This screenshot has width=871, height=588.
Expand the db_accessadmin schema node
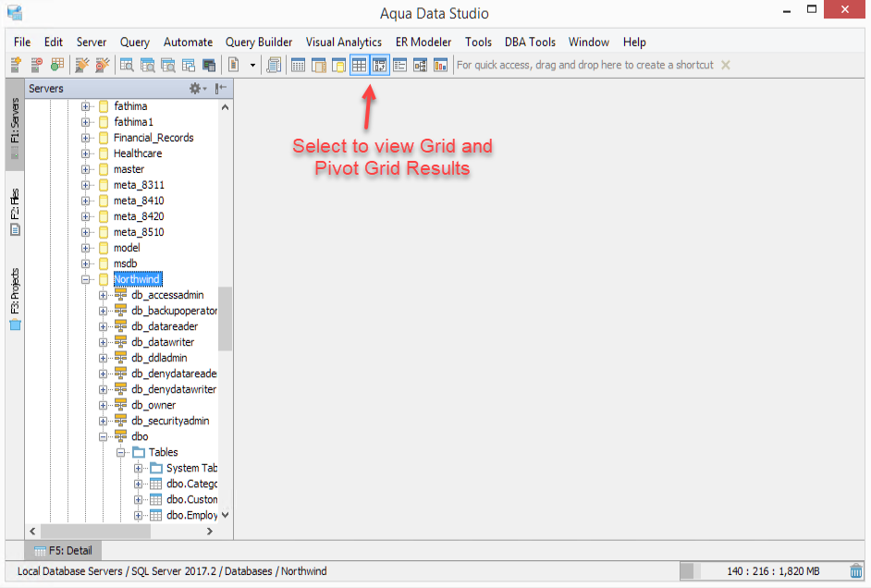tap(104, 296)
